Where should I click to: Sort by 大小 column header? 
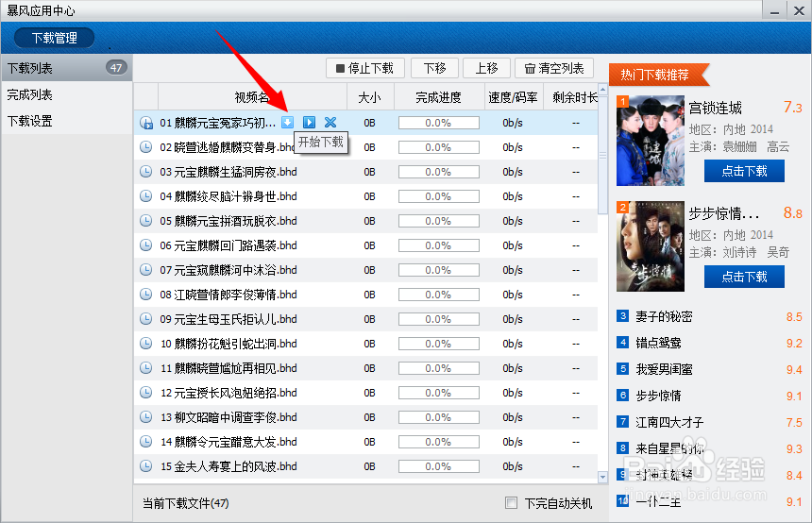370,97
